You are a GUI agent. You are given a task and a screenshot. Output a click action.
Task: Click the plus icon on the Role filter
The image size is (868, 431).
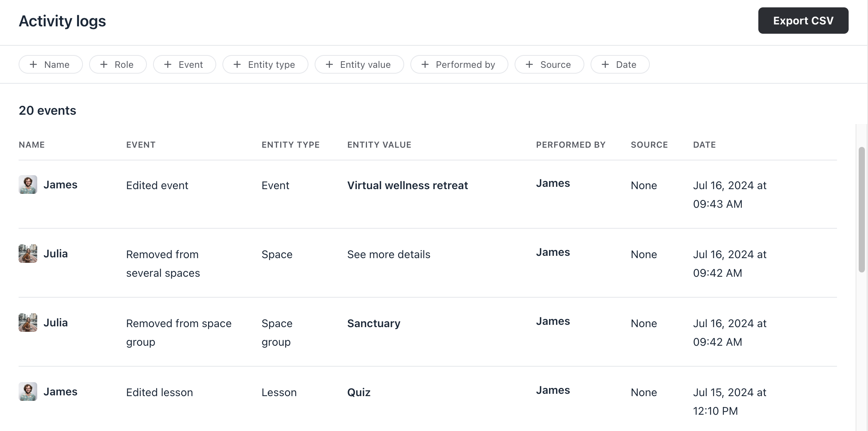tap(103, 64)
